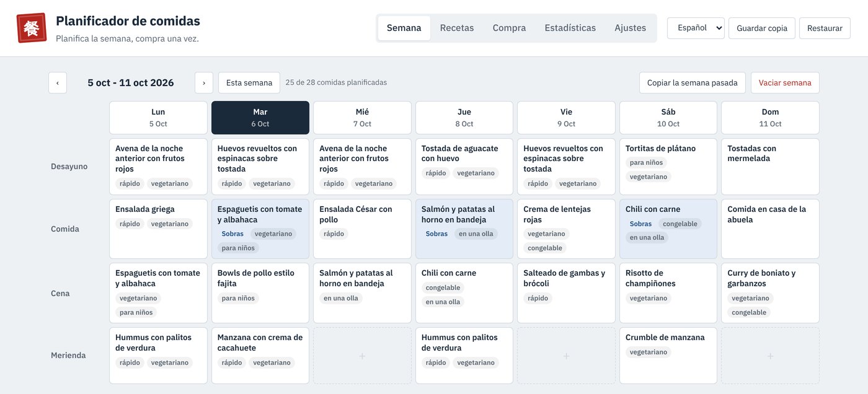Screen dimensions: 868x394
Task: Open the Recetas tab
Action: point(457,28)
